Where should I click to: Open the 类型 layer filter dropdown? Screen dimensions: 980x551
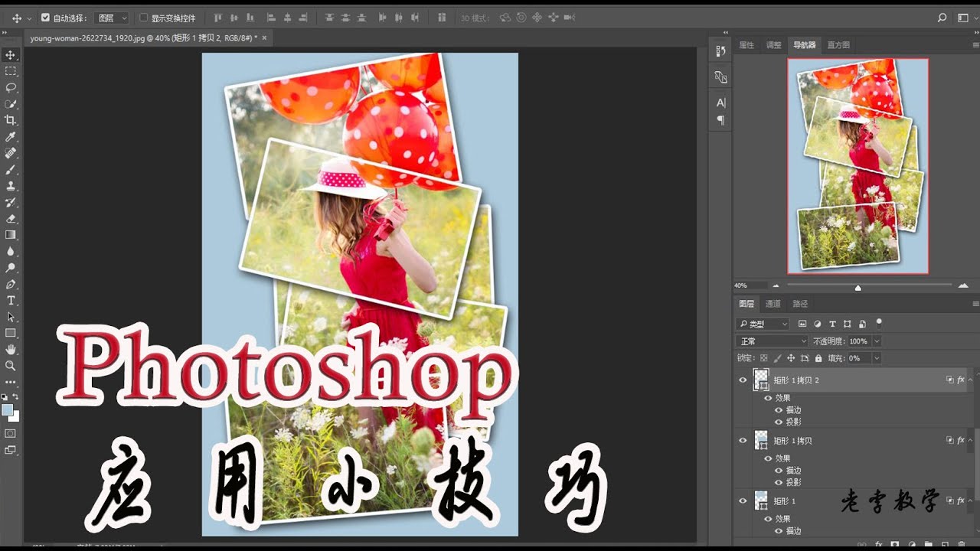[x=763, y=324]
